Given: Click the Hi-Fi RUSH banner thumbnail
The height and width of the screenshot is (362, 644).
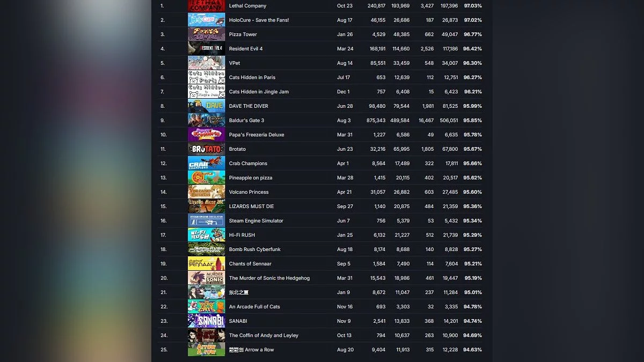Looking at the screenshot, I should coord(206,234).
